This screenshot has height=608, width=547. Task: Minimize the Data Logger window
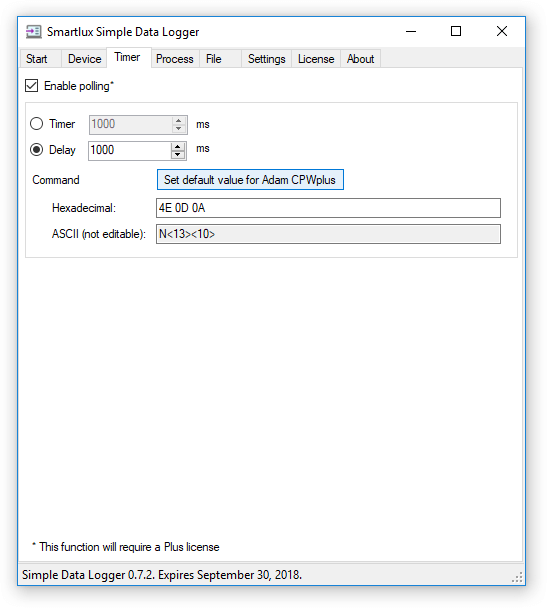pos(411,31)
